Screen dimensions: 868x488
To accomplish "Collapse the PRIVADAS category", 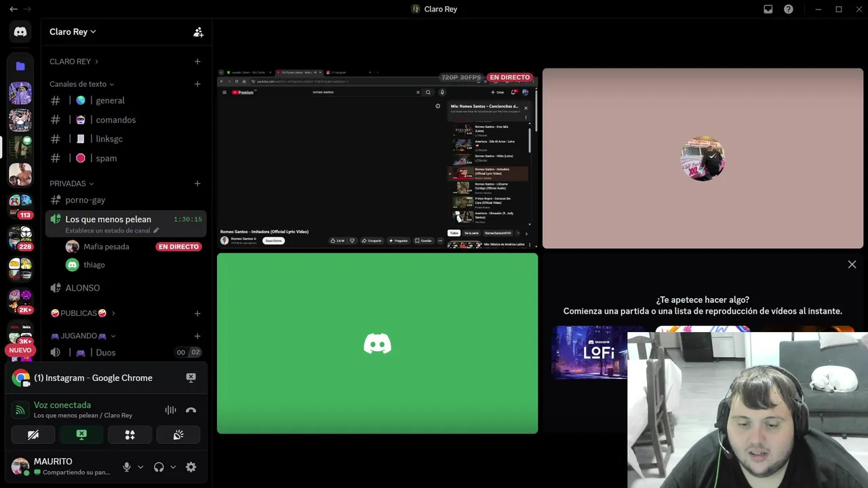I will pyautogui.click(x=72, y=184).
